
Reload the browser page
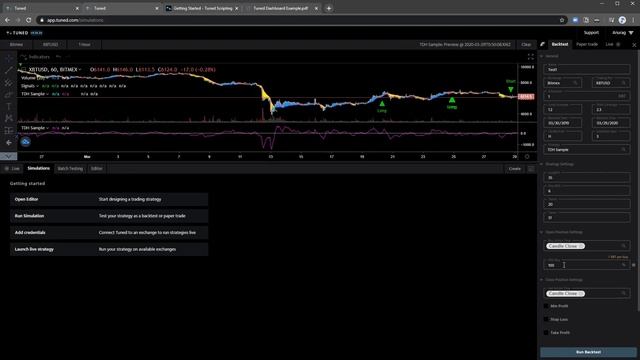(28, 20)
